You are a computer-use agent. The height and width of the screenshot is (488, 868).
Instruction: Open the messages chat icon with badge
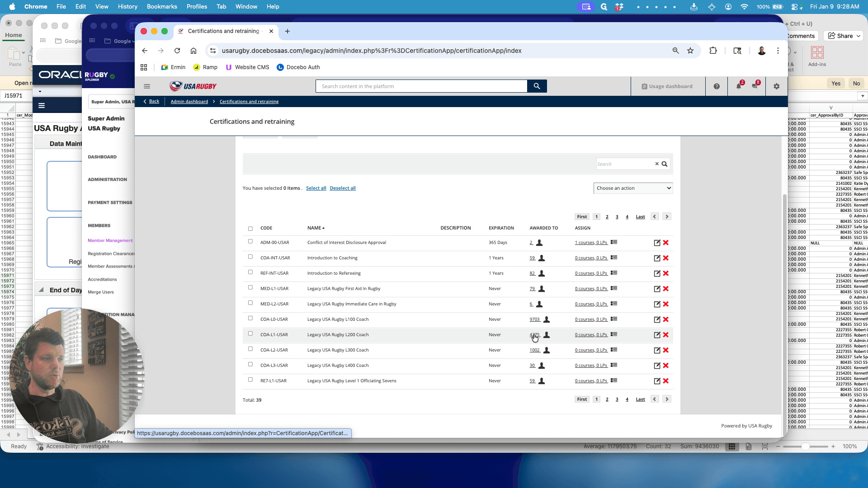[755, 86]
